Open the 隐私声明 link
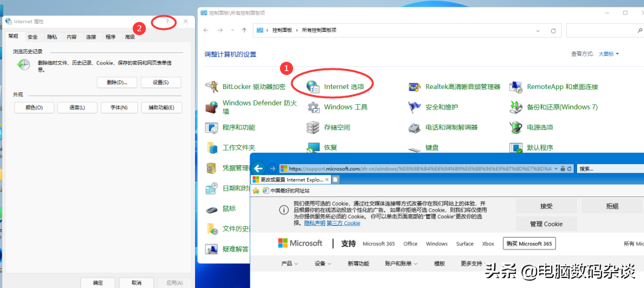Image resolution: width=644 pixels, height=288 pixels. click(x=314, y=223)
